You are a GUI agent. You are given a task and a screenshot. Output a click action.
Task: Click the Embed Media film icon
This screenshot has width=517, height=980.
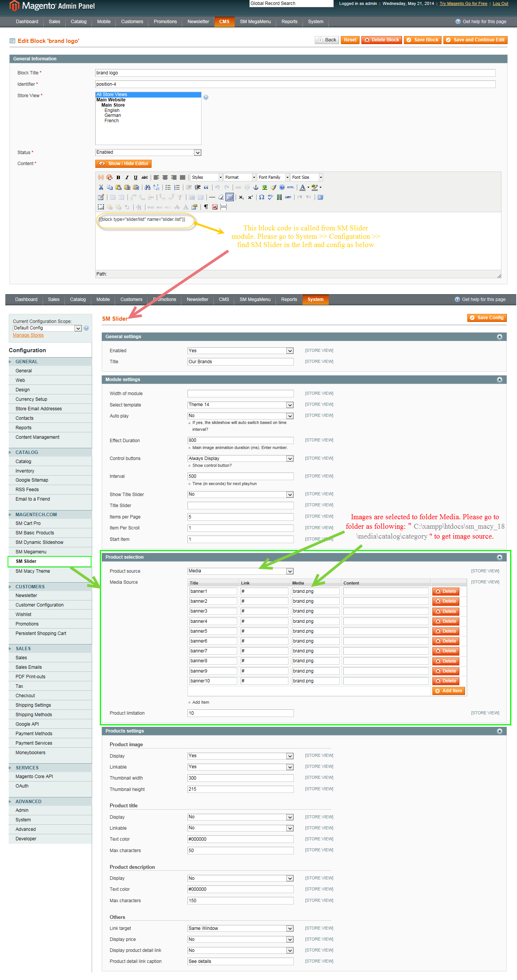[280, 197]
